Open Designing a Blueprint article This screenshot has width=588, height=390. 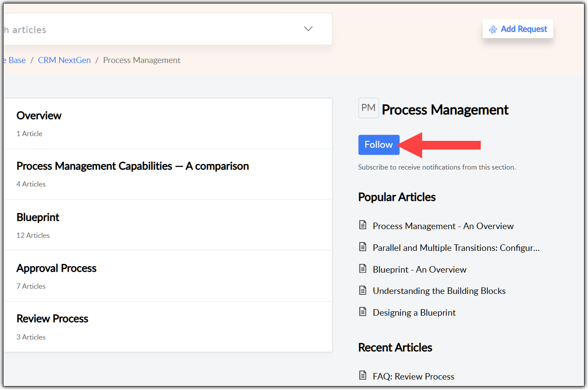tap(414, 313)
